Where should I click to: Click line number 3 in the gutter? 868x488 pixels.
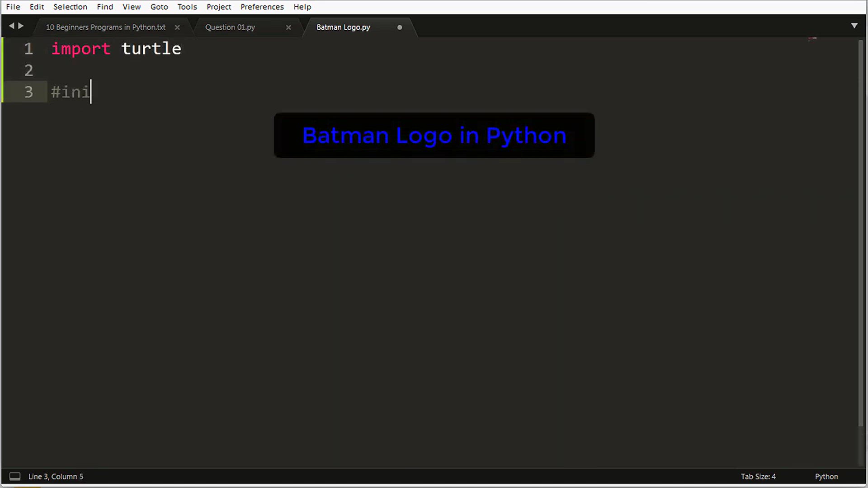point(28,92)
